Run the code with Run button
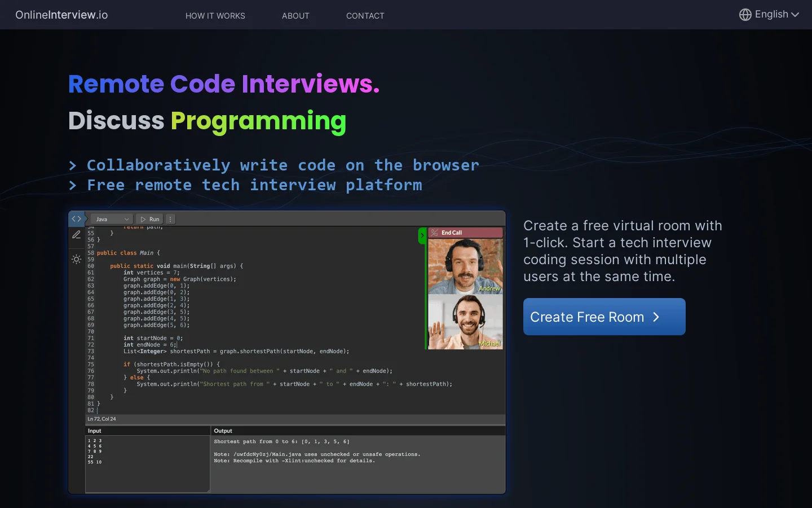The height and width of the screenshot is (508, 812). pyautogui.click(x=150, y=219)
